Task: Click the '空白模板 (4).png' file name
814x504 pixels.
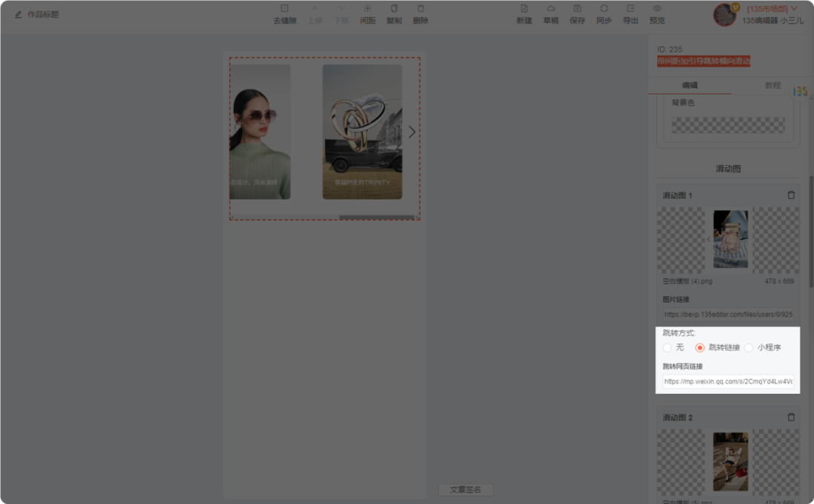Action: [687, 281]
